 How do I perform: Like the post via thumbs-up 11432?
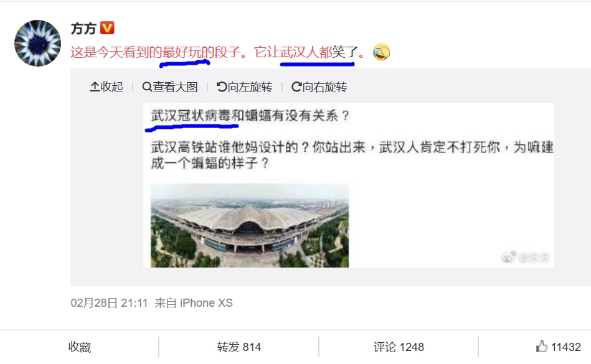click(558, 347)
